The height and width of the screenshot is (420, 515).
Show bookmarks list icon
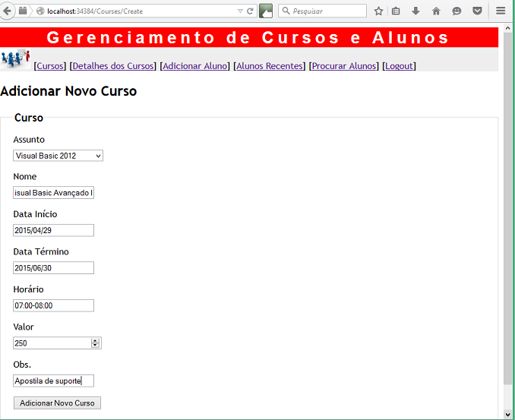pos(396,11)
